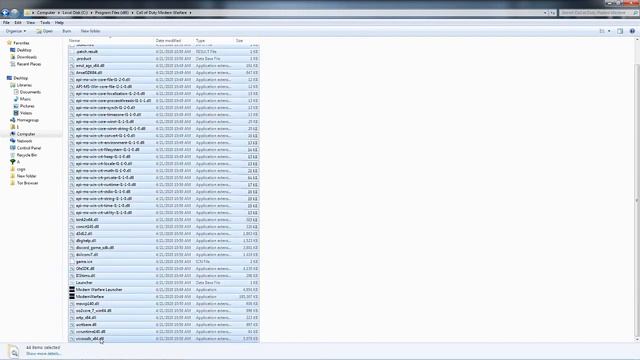The height and width of the screenshot is (360, 640).
Task: Click the address bar refresh button
Action: 553,13
